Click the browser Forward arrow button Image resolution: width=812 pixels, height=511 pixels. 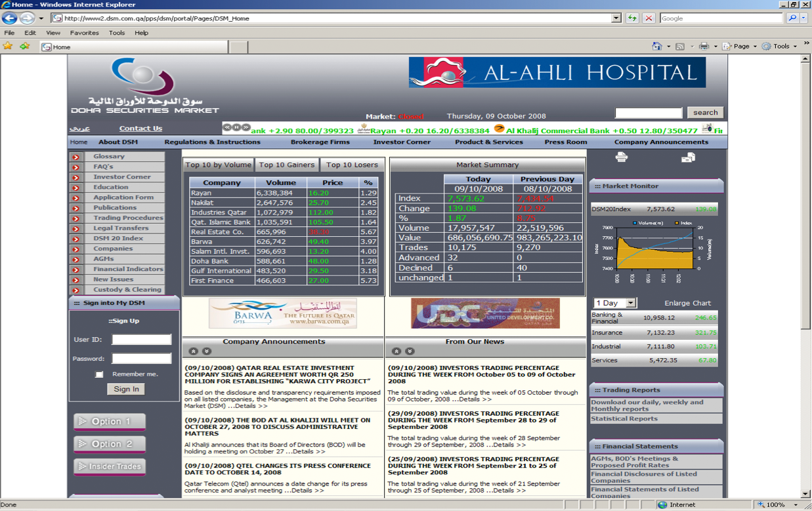click(x=27, y=18)
